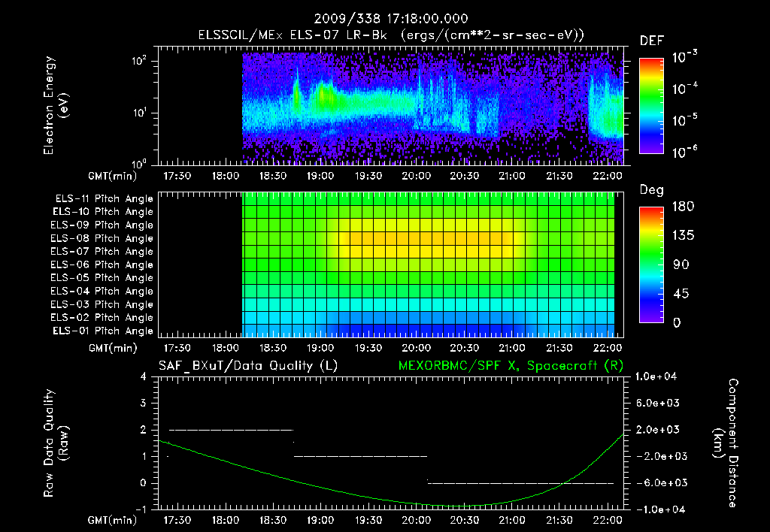This screenshot has height=532, width=770.
Task: Select the ELS-04 Pitch Angle row label
Action: (x=102, y=292)
